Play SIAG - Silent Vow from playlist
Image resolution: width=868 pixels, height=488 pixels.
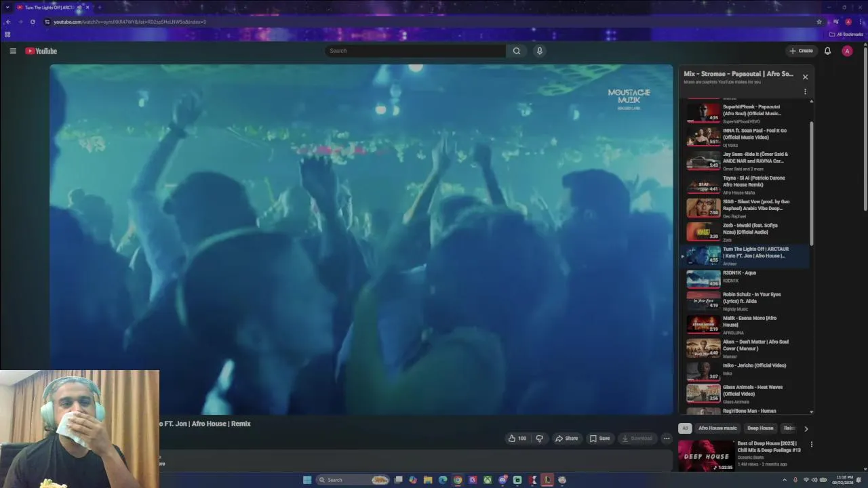744,208
